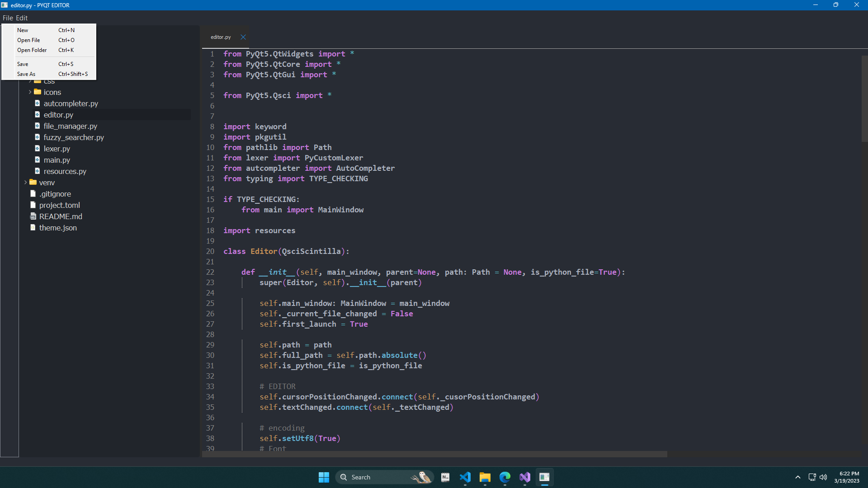Open fuzzy_searcher.py from file tree
The image size is (868, 488).
tap(74, 137)
